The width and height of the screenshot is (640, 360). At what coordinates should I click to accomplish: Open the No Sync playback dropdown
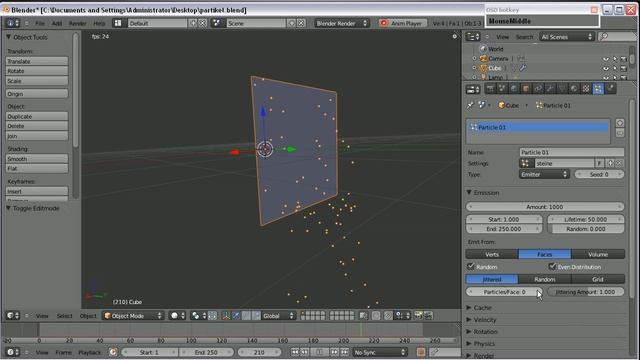point(380,352)
